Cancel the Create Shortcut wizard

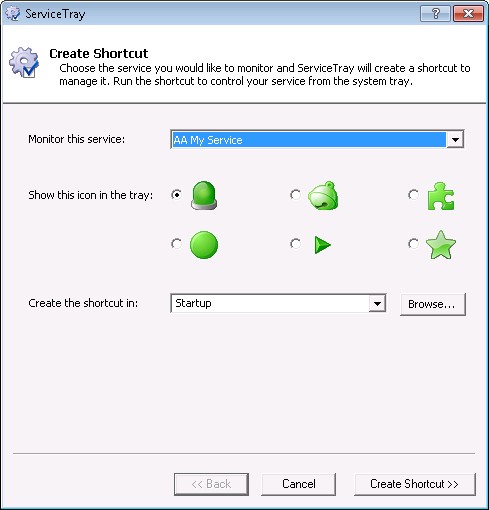point(299,484)
